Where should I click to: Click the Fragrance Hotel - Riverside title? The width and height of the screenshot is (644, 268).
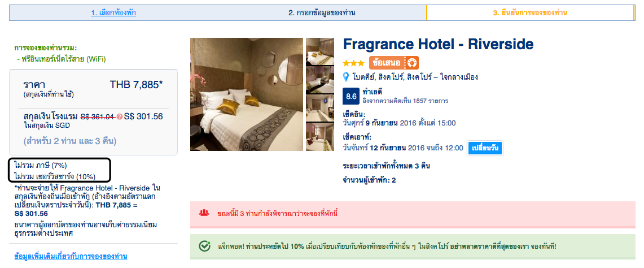pyautogui.click(x=438, y=44)
